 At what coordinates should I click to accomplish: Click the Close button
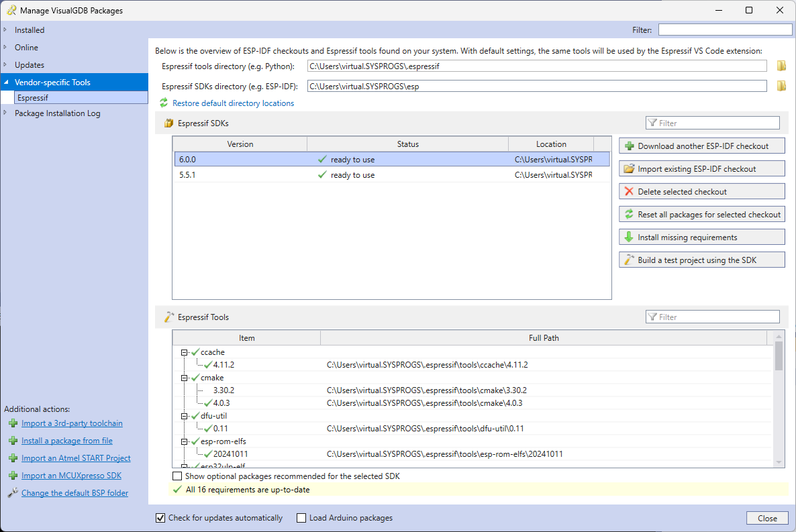click(x=767, y=519)
